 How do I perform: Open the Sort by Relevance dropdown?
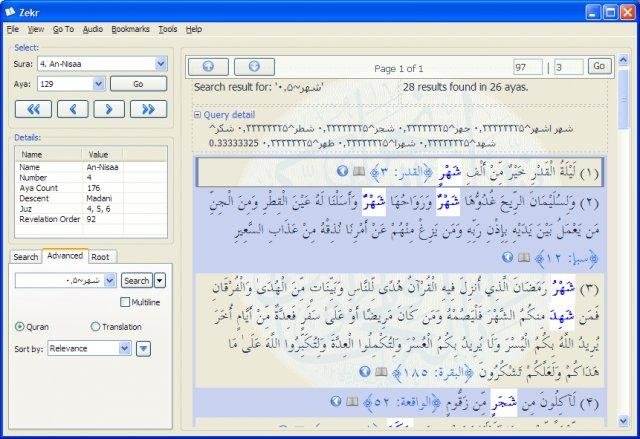pyautogui.click(x=124, y=349)
